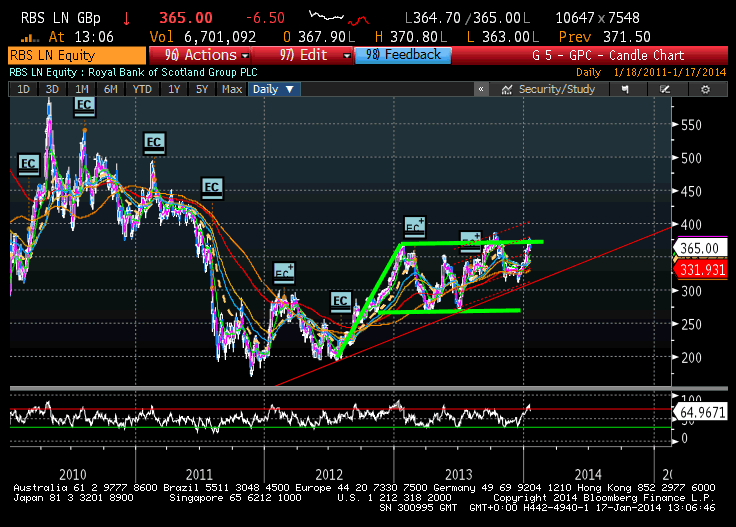The height and width of the screenshot is (527, 736).
Task: Click the -6.50 price change value
Action: [x=265, y=18]
